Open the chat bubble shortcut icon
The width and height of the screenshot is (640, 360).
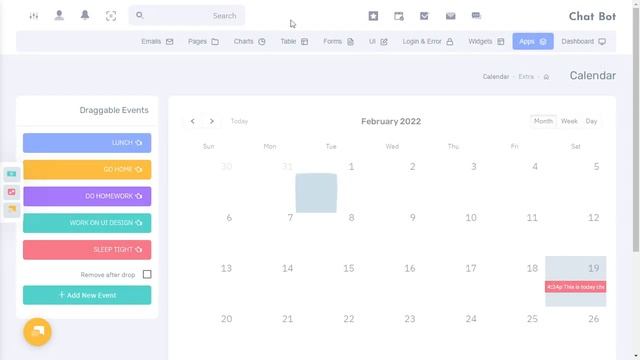[476, 16]
